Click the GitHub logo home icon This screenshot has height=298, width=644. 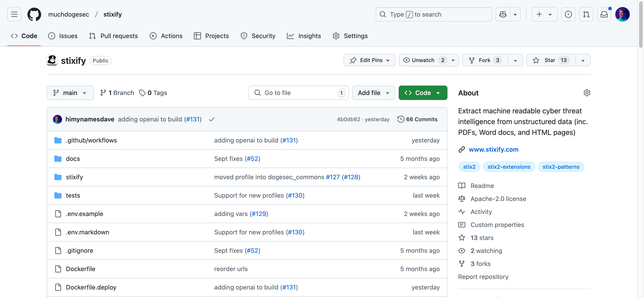(34, 14)
